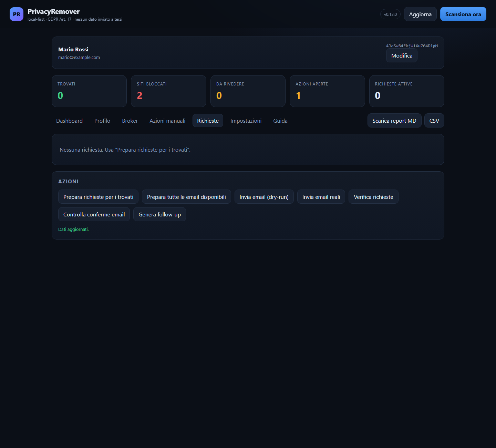
Task: Go to the Broker tab
Action: tap(130, 121)
